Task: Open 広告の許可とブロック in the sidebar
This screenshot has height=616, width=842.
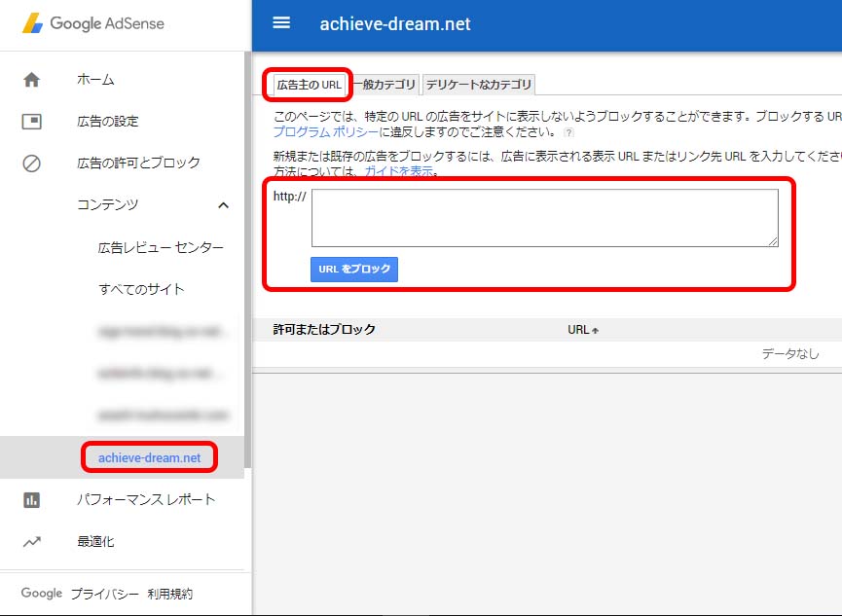Action: tap(138, 163)
